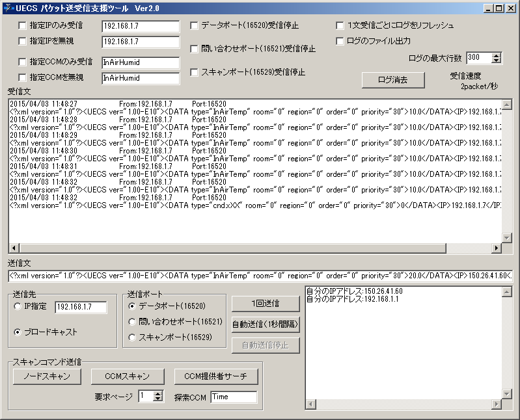The width and height of the screenshot is (520, 420).
Task: Click the 1回送信 button
Action: 266,304
